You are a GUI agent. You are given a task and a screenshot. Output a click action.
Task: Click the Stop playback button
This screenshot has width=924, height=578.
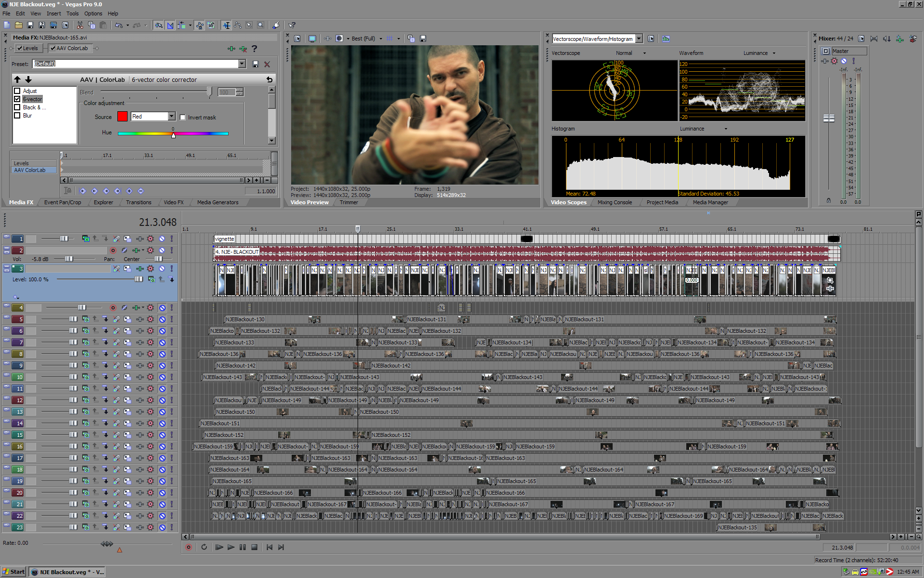coord(255,547)
